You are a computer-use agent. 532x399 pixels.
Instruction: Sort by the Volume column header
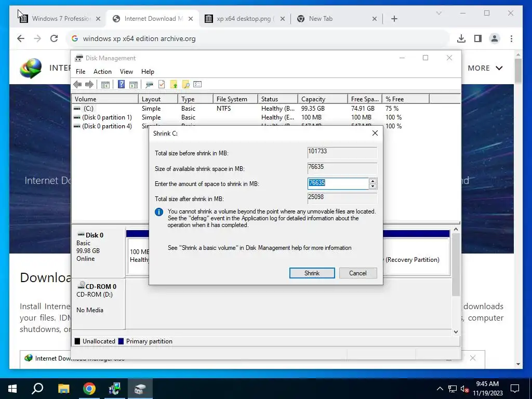105,99
